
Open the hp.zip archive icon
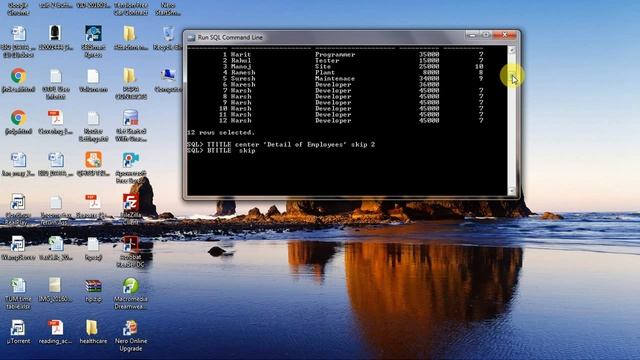(x=93, y=290)
